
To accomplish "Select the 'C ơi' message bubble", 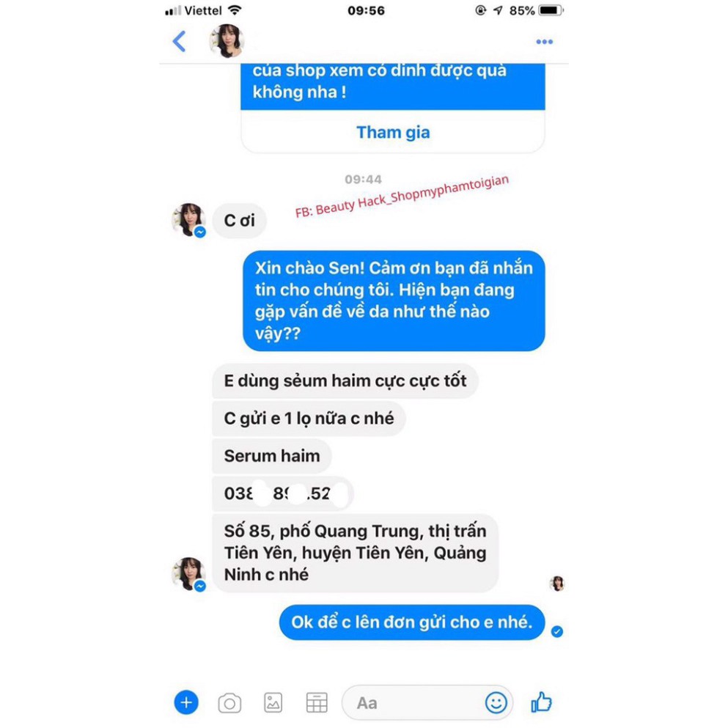I will point(240,221).
